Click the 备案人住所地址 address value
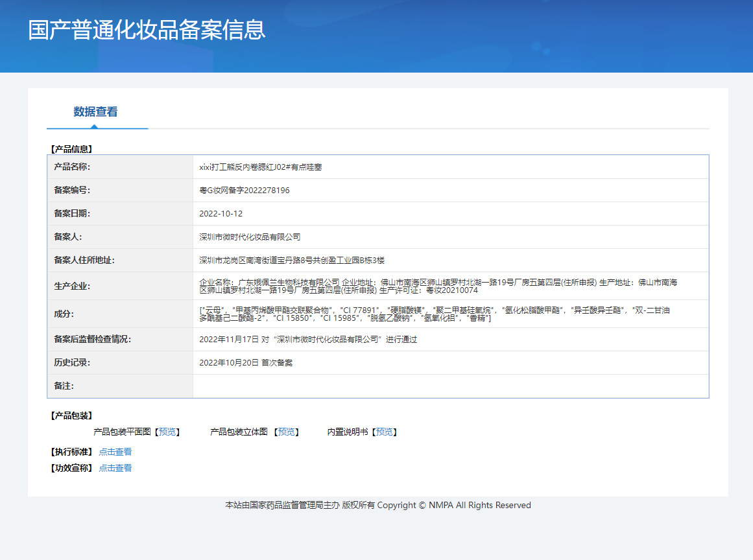The height and width of the screenshot is (560, 753). tap(292, 261)
